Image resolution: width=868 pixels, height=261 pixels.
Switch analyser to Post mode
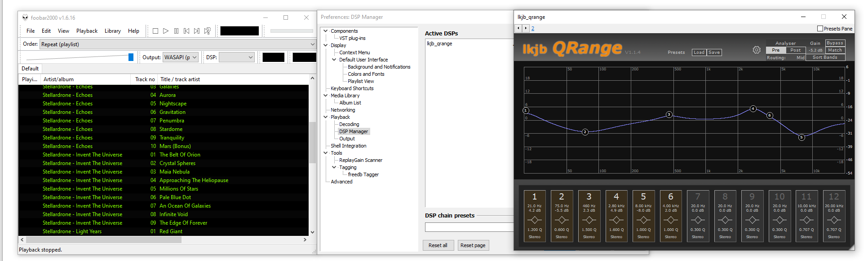coord(795,50)
